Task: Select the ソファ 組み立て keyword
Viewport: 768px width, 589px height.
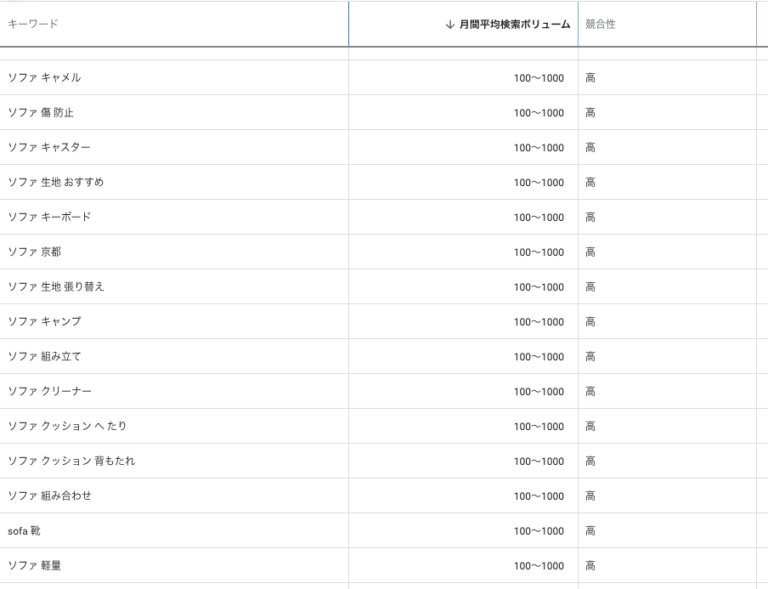Action: (x=44, y=357)
